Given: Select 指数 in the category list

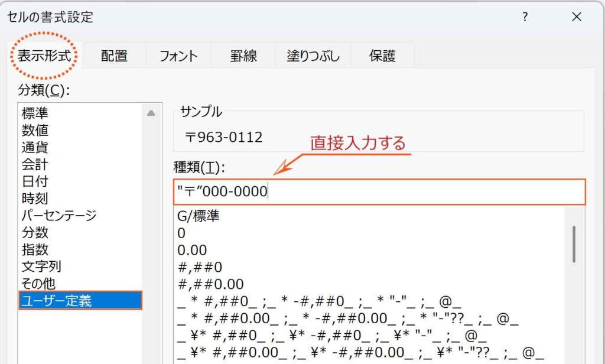Looking at the screenshot, I should (80, 249).
